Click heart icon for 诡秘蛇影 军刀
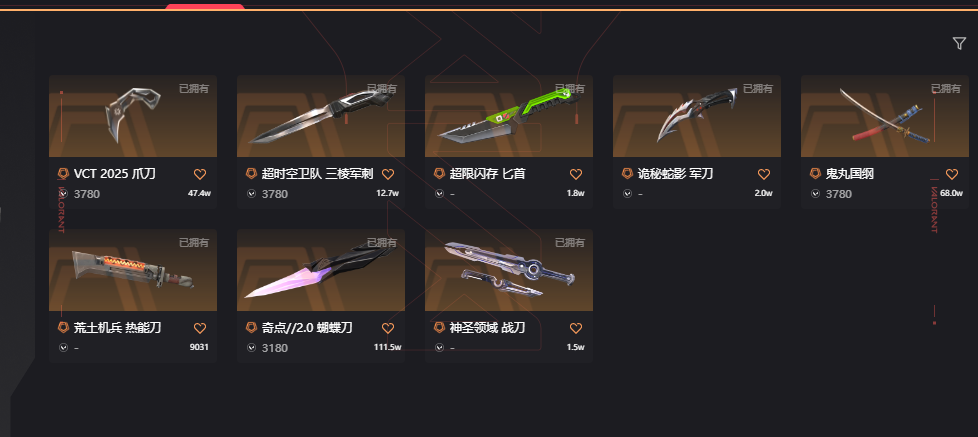This screenshot has width=978, height=437. point(764,175)
